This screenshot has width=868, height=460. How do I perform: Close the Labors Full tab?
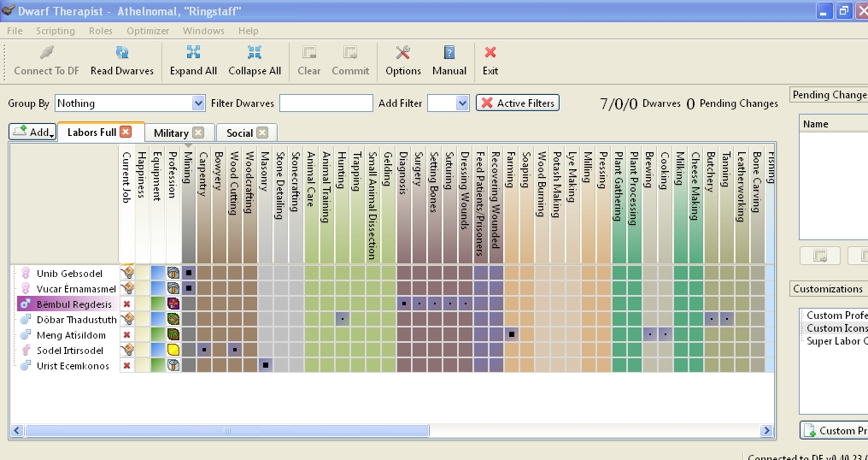pyautogui.click(x=126, y=132)
